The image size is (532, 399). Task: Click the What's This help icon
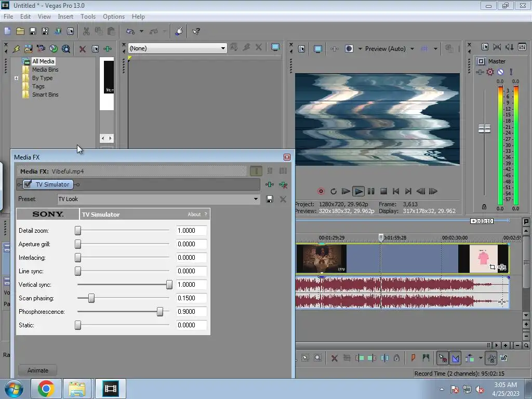pos(196,31)
